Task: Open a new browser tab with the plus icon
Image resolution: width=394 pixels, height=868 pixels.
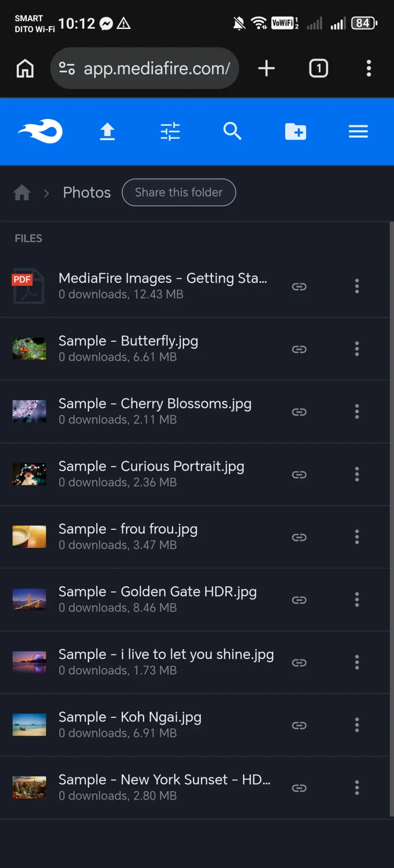Action: point(266,68)
